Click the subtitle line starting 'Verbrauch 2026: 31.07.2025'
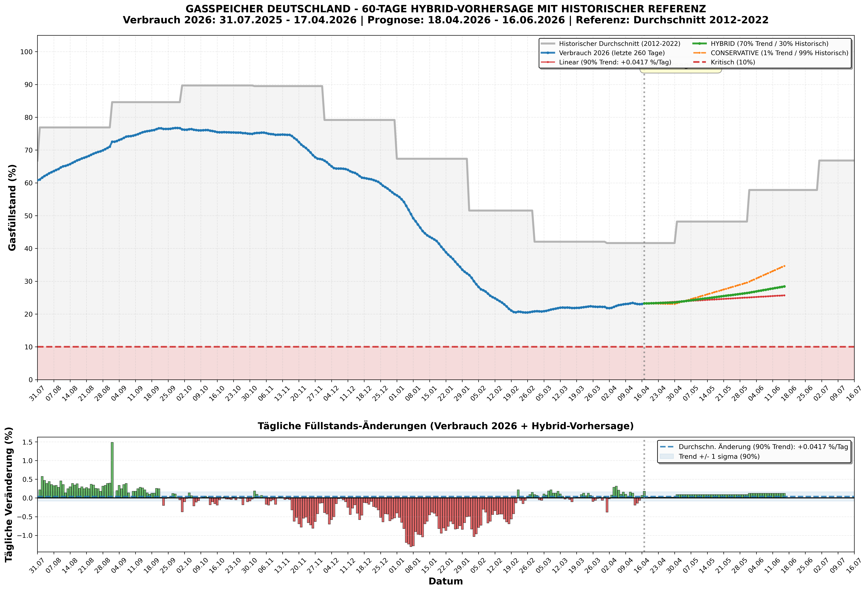 [x=446, y=20]
